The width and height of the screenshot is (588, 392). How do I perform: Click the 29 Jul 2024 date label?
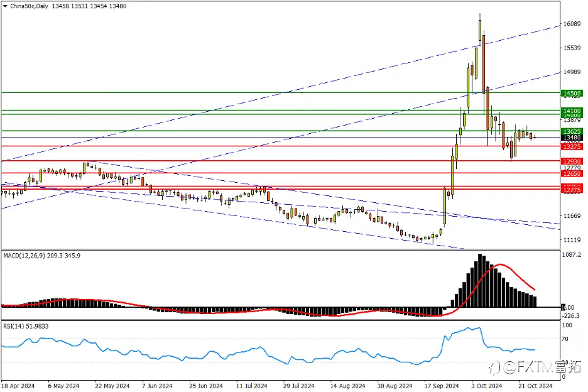coord(298,386)
